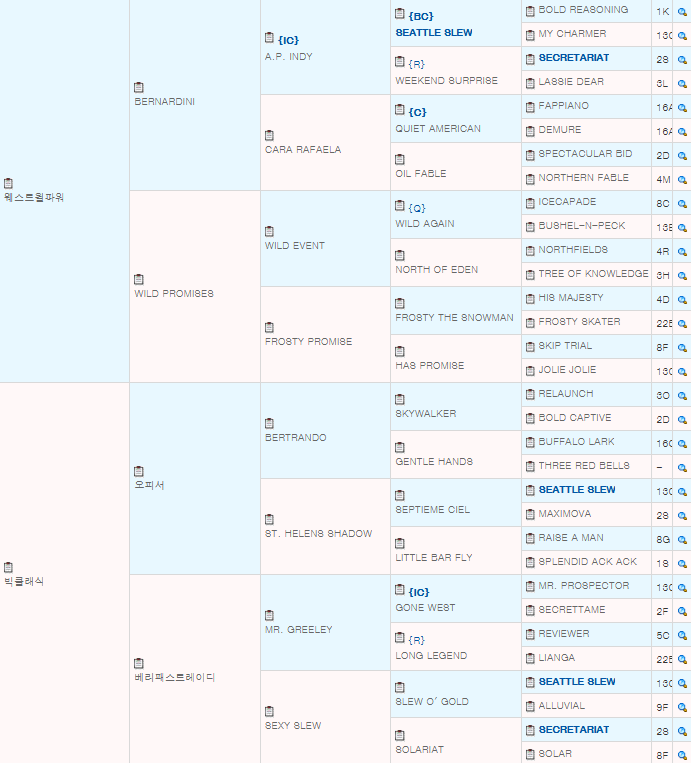
Task: Open SECRETARIAT link above SOLAR
Action: click(x=574, y=729)
